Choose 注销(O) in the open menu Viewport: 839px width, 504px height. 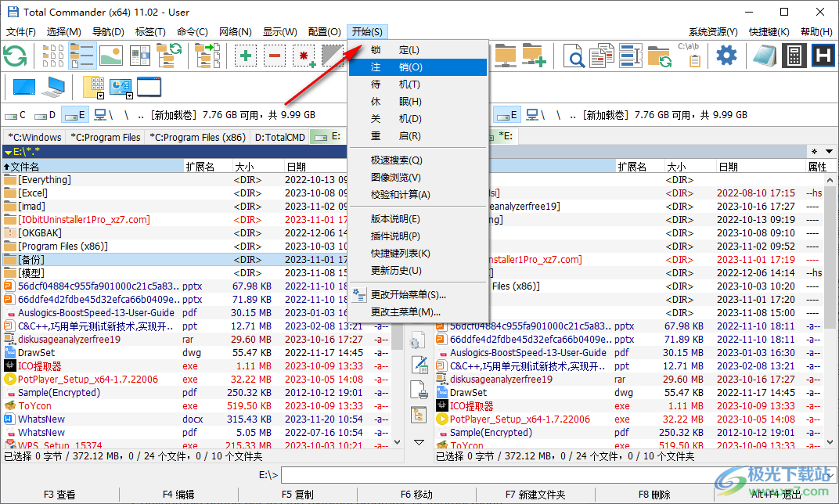tap(418, 67)
